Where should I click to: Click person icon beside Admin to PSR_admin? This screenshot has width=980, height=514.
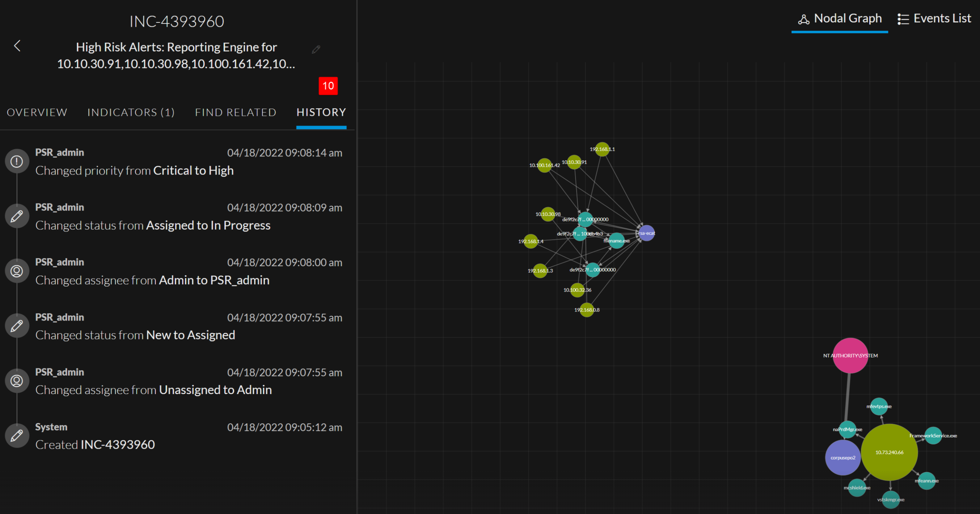[x=17, y=271]
